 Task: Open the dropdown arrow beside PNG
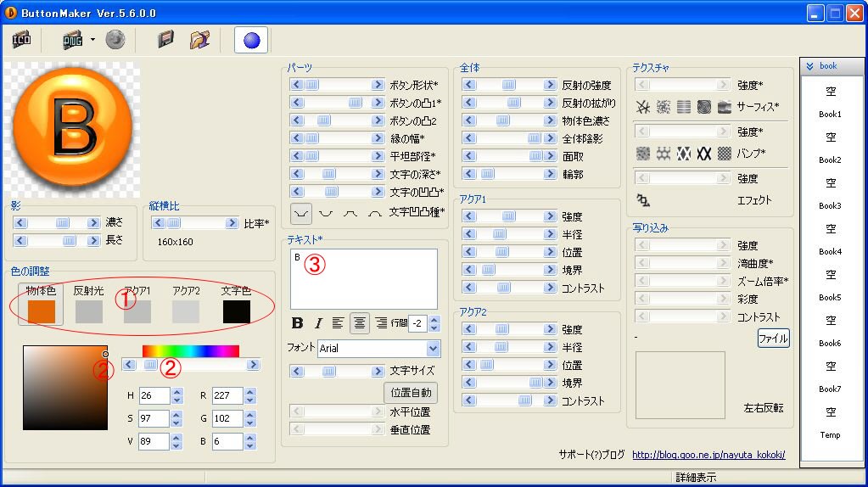92,40
